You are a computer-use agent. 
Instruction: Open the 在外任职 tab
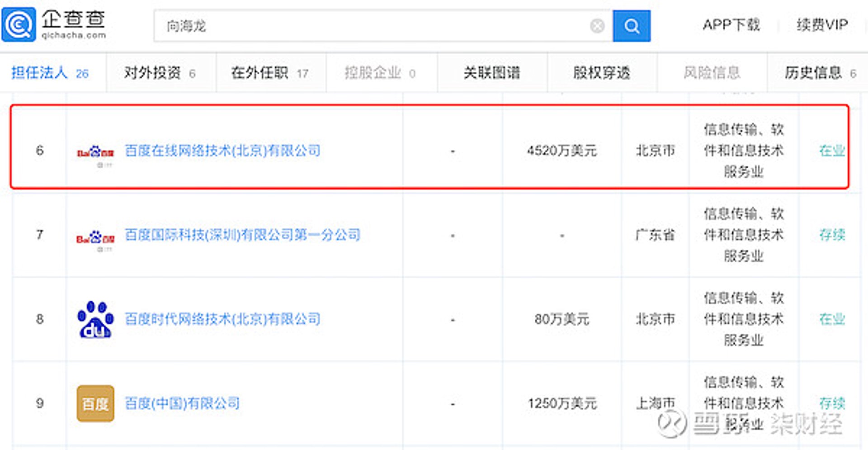(x=270, y=73)
